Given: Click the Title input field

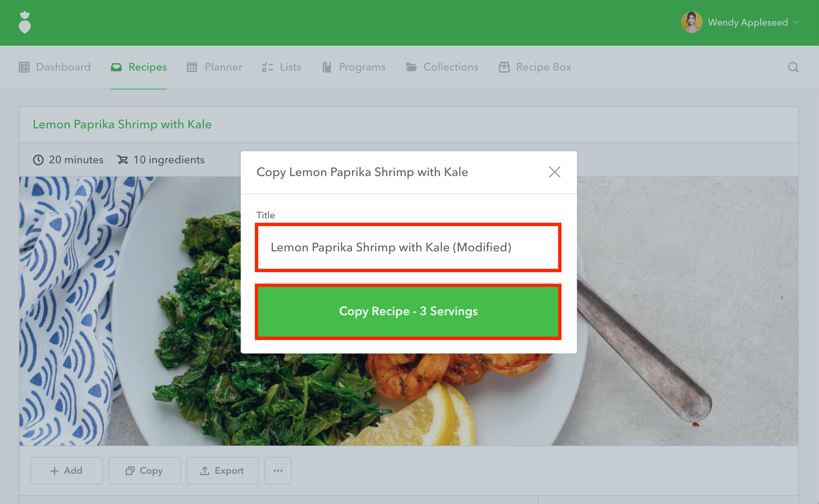Looking at the screenshot, I should coord(408,247).
